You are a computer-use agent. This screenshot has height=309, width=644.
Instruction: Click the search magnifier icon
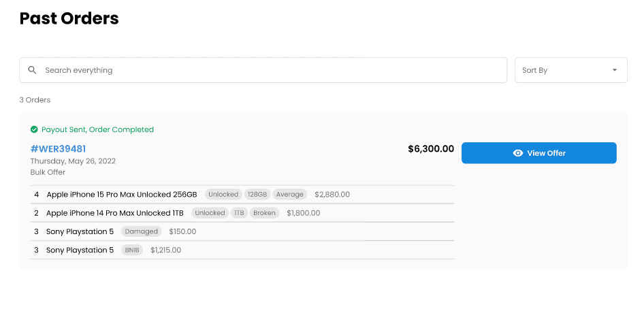pyautogui.click(x=33, y=70)
